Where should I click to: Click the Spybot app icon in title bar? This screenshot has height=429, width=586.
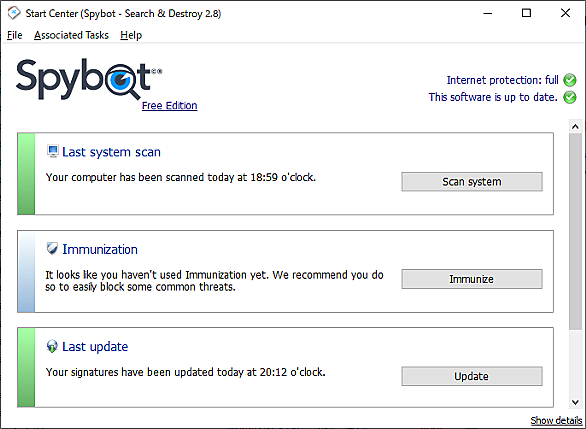14,13
